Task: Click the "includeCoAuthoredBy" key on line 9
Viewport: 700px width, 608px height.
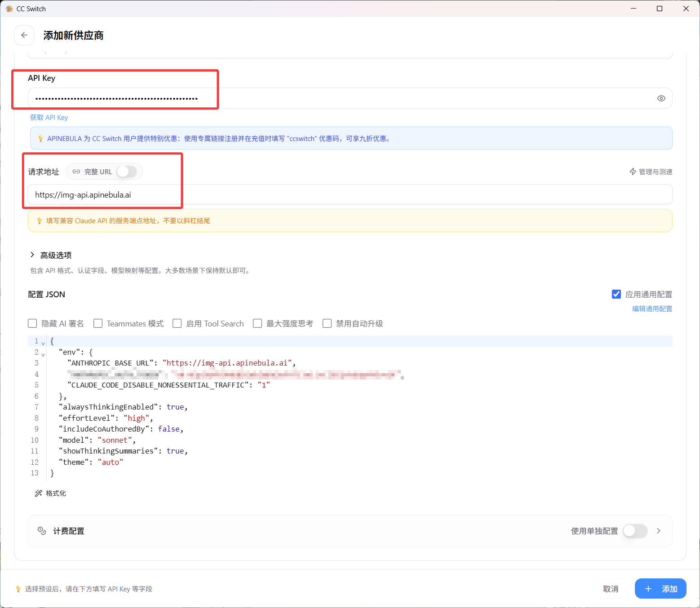Action: pos(104,429)
